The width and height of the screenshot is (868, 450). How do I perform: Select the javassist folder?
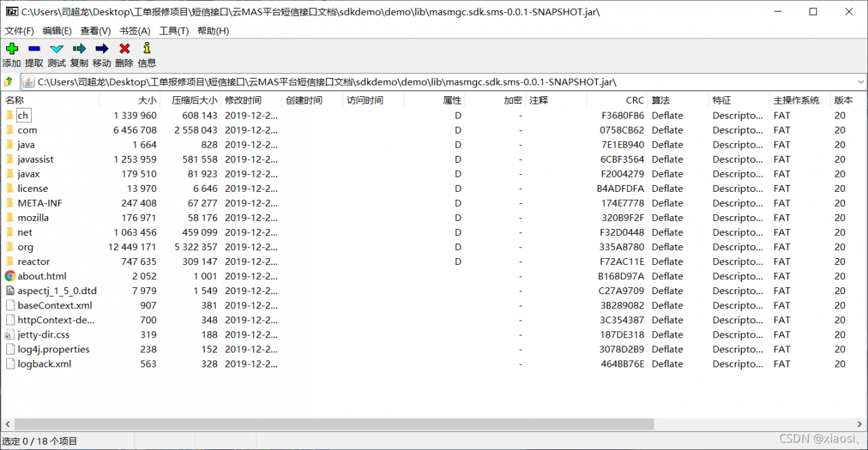[x=35, y=159]
